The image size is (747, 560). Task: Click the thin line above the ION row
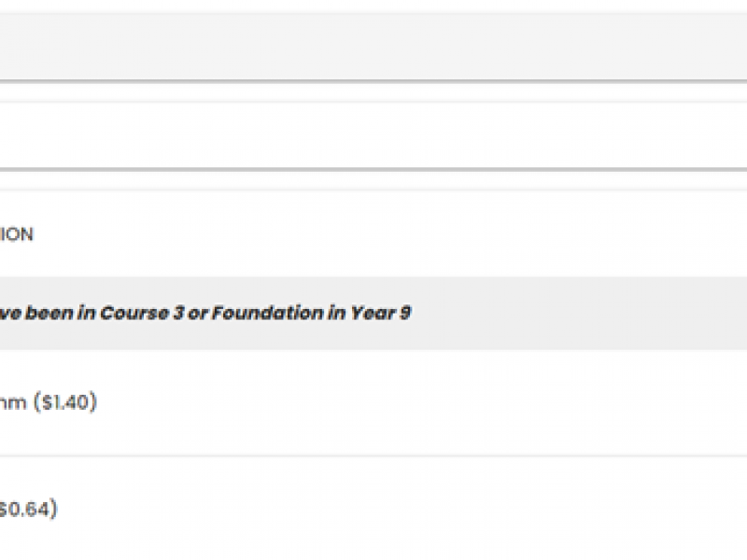pyautogui.click(x=373, y=190)
